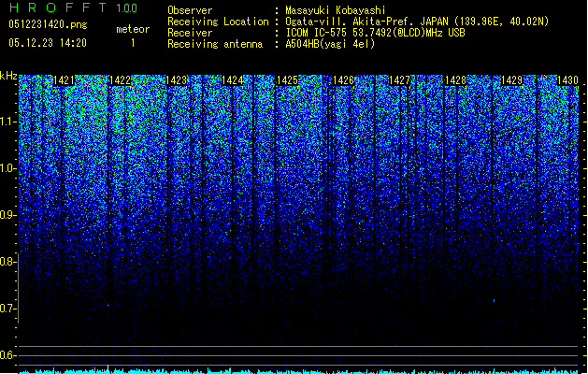Image resolution: width=588 pixels, height=374 pixels.
Task: Click the 1.0 kHz axis tick label
Action: pos(7,168)
